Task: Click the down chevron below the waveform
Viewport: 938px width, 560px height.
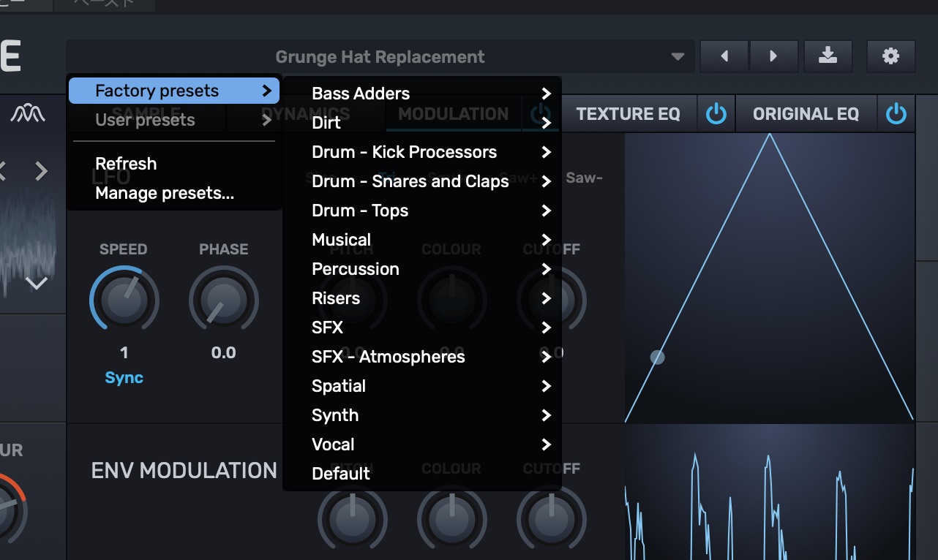Action: click(x=37, y=283)
